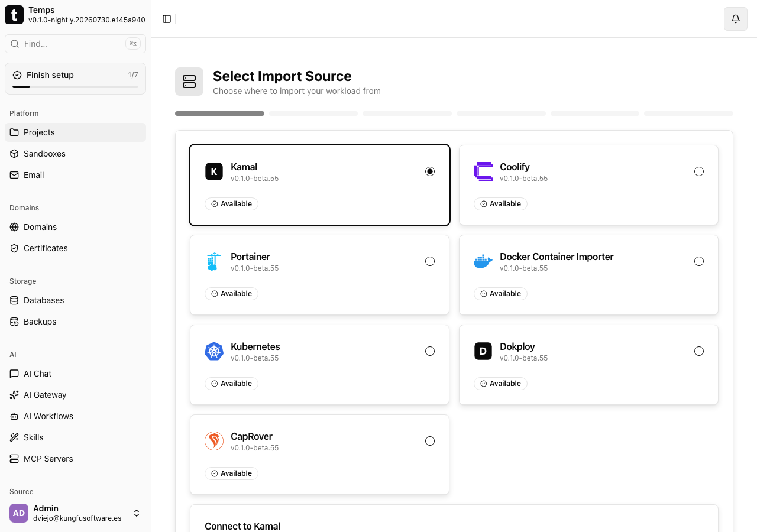The width and height of the screenshot is (757, 532).
Task: Click the Finish setup progress bar
Action: point(75,87)
